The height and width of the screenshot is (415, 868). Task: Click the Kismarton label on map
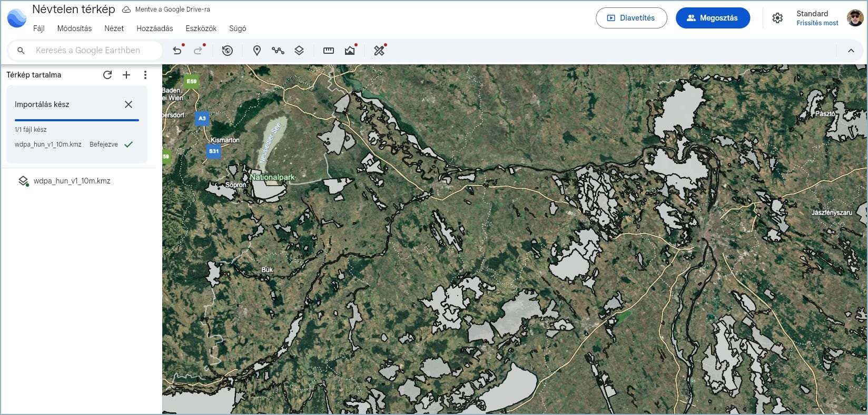click(225, 140)
